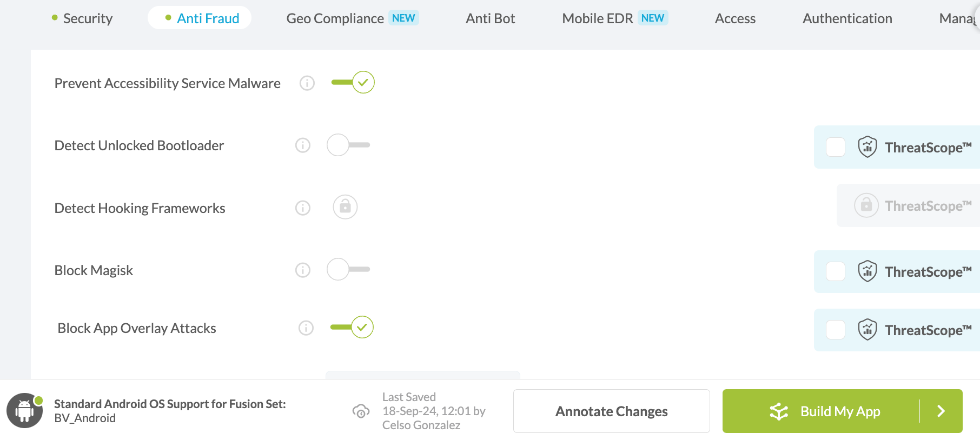Viewport: 980px width, 440px height.
Task: Click the Build My App button
Action: tap(840, 411)
